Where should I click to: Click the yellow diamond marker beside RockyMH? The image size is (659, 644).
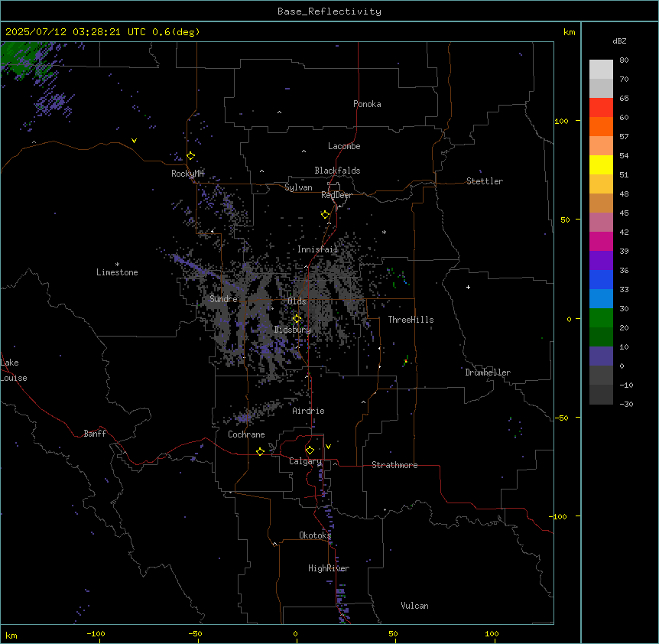[190, 156]
